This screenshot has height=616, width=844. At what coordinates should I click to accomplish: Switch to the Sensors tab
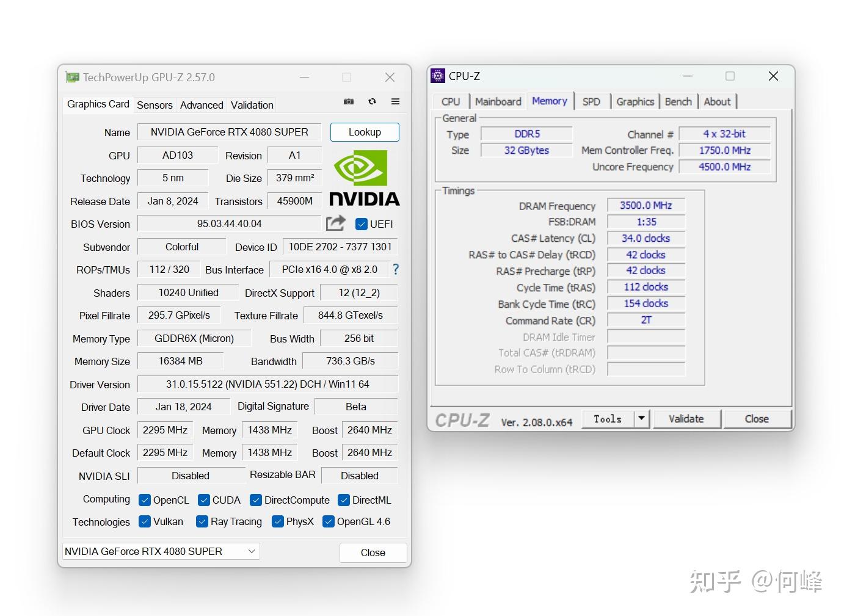[x=155, y=105]
